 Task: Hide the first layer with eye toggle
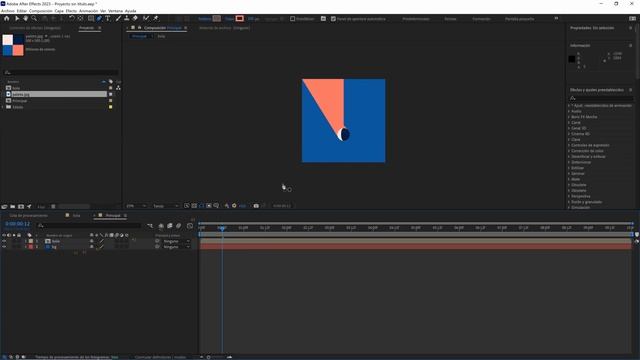pos(4,241)
